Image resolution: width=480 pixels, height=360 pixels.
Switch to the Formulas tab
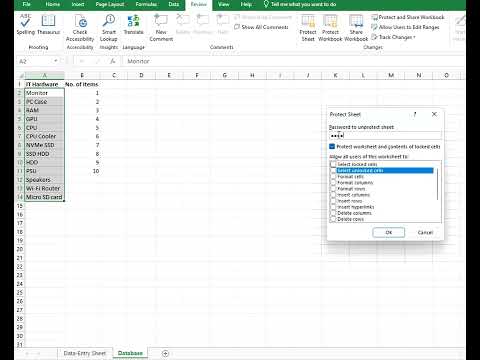coord(146,4)
